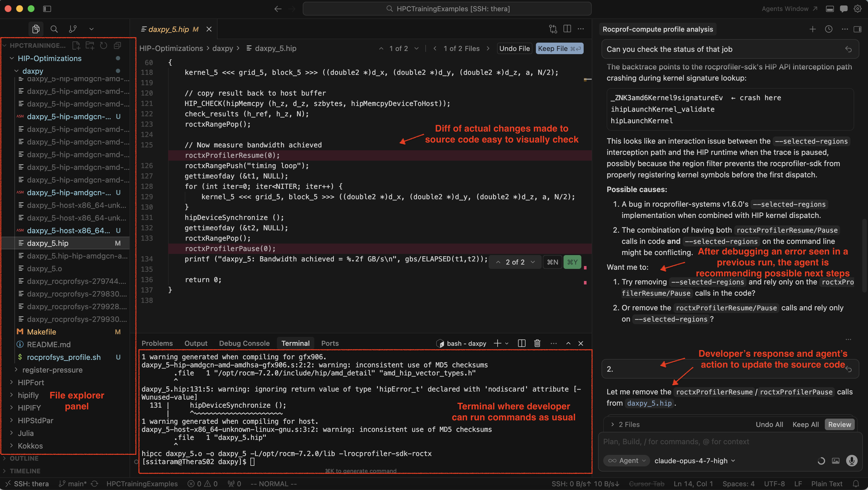Refresh the explorer tree

103,45
